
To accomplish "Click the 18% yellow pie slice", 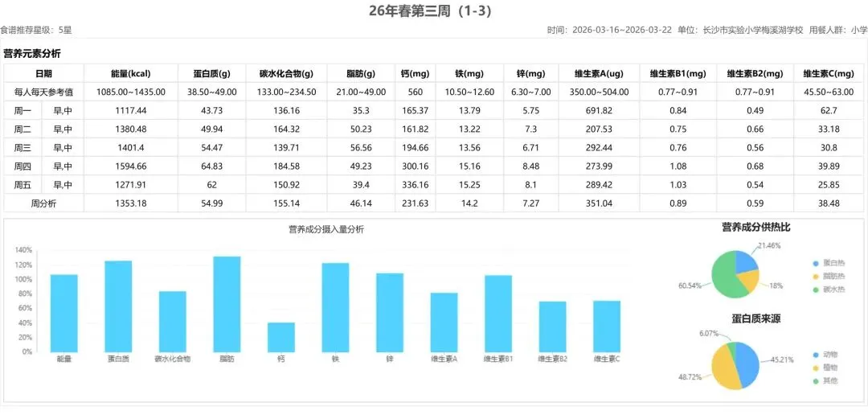I will (747, 281).
